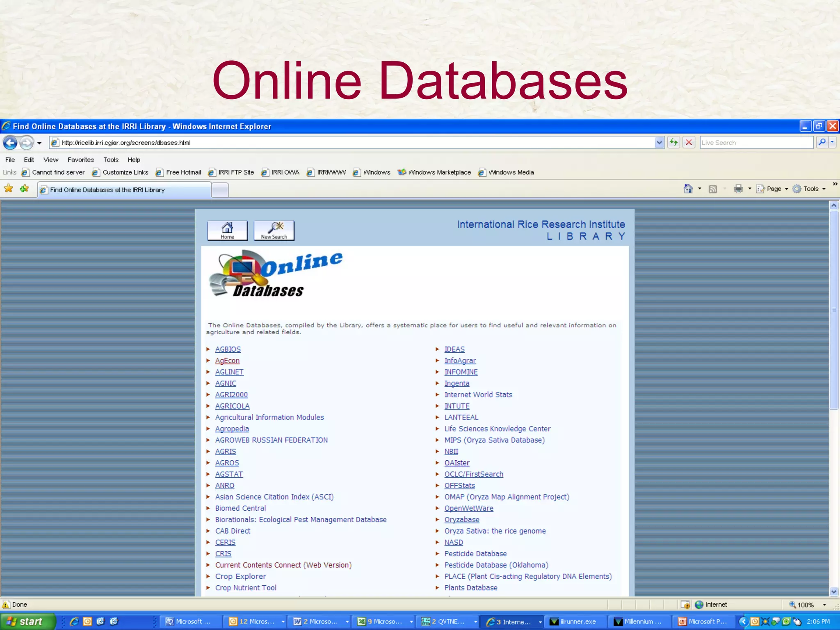Click the Add to Favorites star-plus icon
Screen dimensions: 840x630
click(x=25, y=189)
